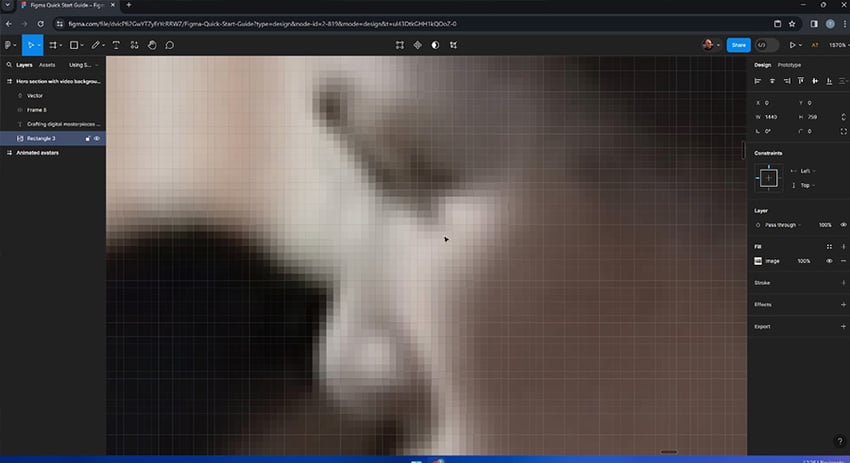Select the Frame tool
The width and height of the screenshot is (850, 463).
(x=53, y=46)
